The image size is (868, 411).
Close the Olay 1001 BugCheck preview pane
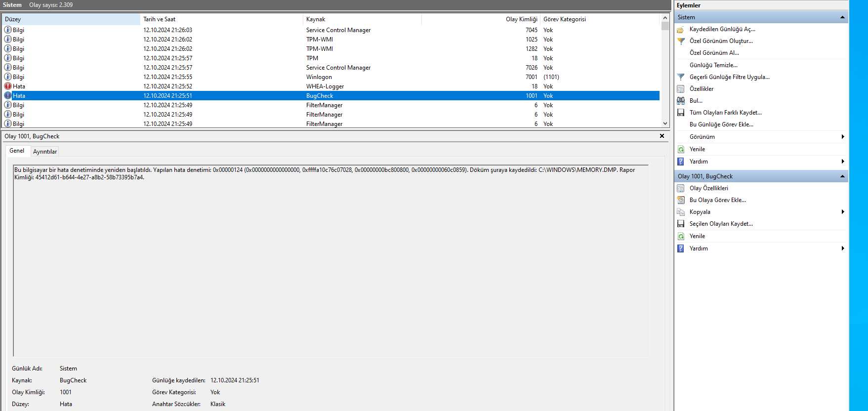click(x=662, y=136)
